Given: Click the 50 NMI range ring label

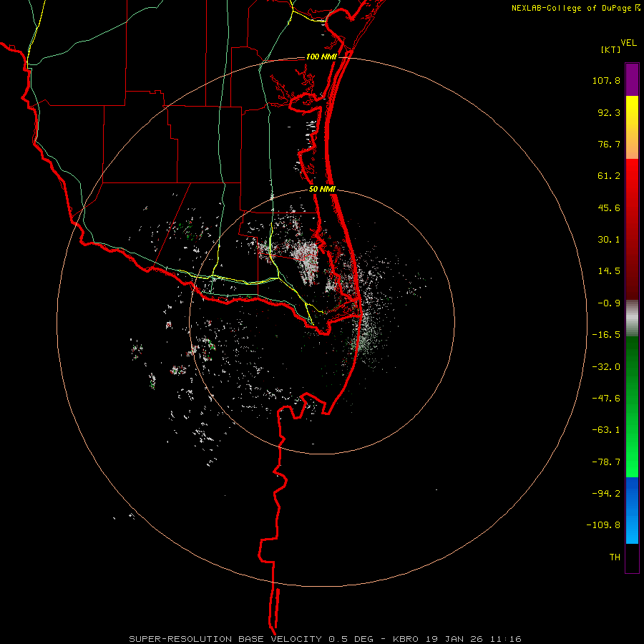Looking at the screenshot, I should pos(323,190).
